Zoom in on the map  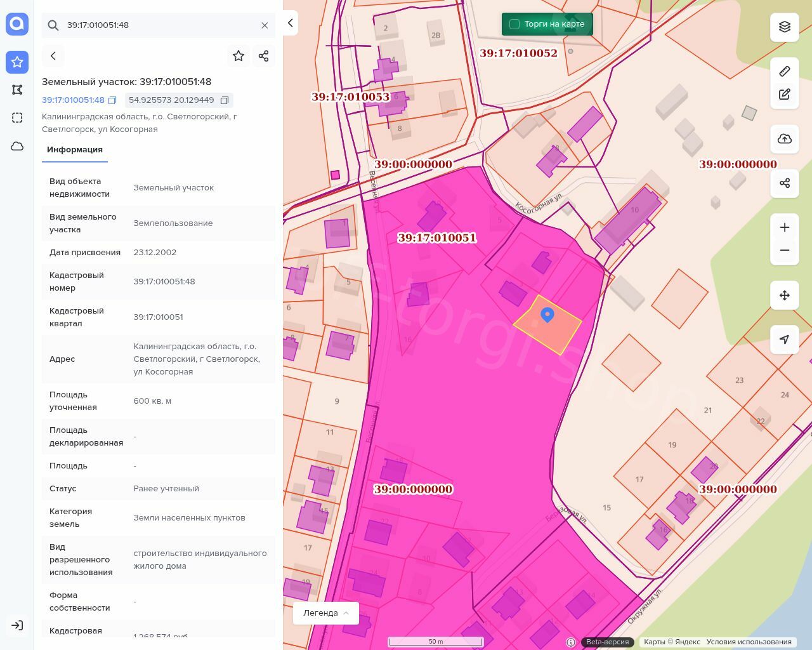click(785, 227)
